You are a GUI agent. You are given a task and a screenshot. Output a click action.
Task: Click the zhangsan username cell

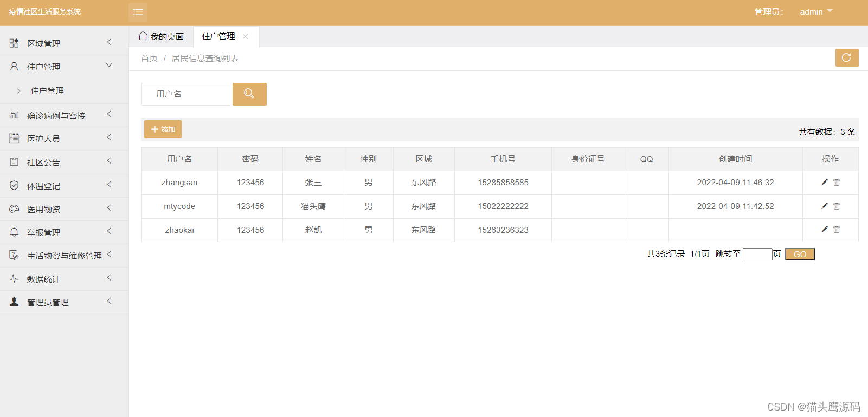pos(179,183)
